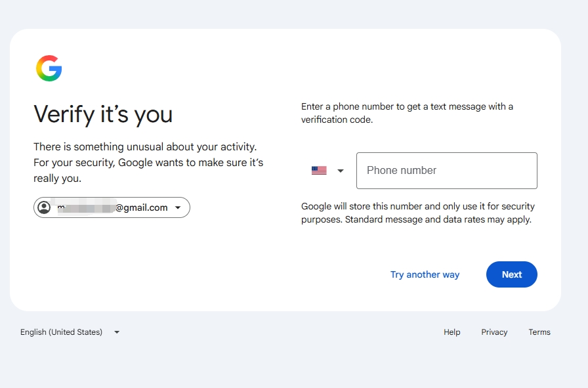Viewport: 588px width, 388px height.
Task: Click the blue Next button
Action: pos(511,274)
